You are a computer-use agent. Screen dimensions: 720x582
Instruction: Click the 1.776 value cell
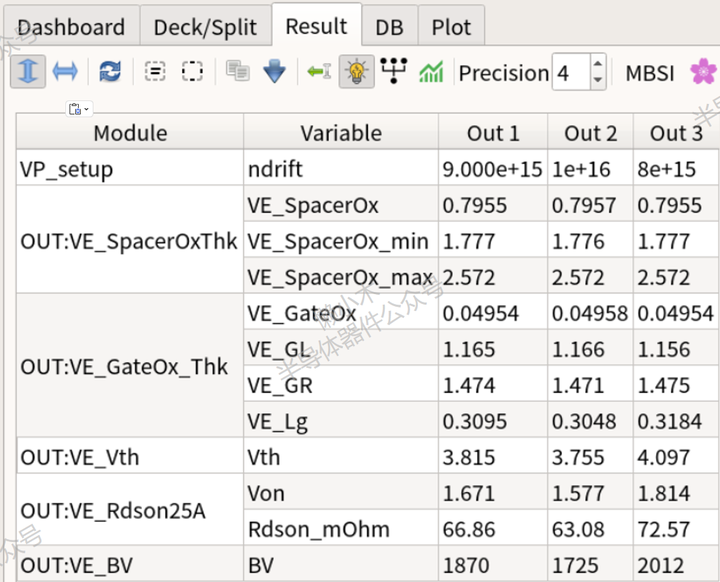point(591,240)
